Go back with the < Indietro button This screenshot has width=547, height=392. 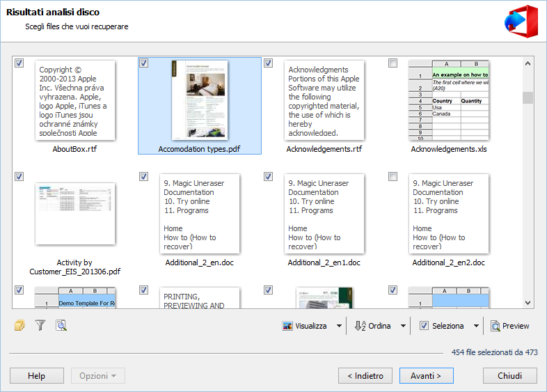[x=365, y=376]
